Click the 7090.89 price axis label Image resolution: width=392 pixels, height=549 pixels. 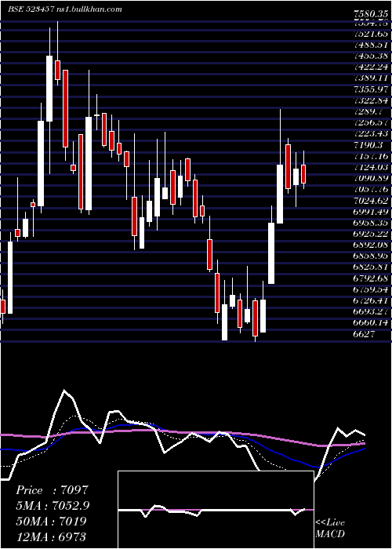coord(371,178)
